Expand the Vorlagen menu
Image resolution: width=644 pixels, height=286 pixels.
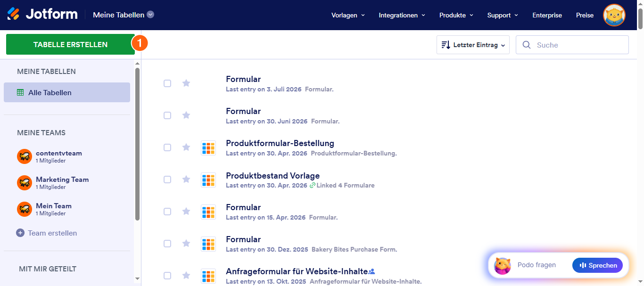[348, 15]
